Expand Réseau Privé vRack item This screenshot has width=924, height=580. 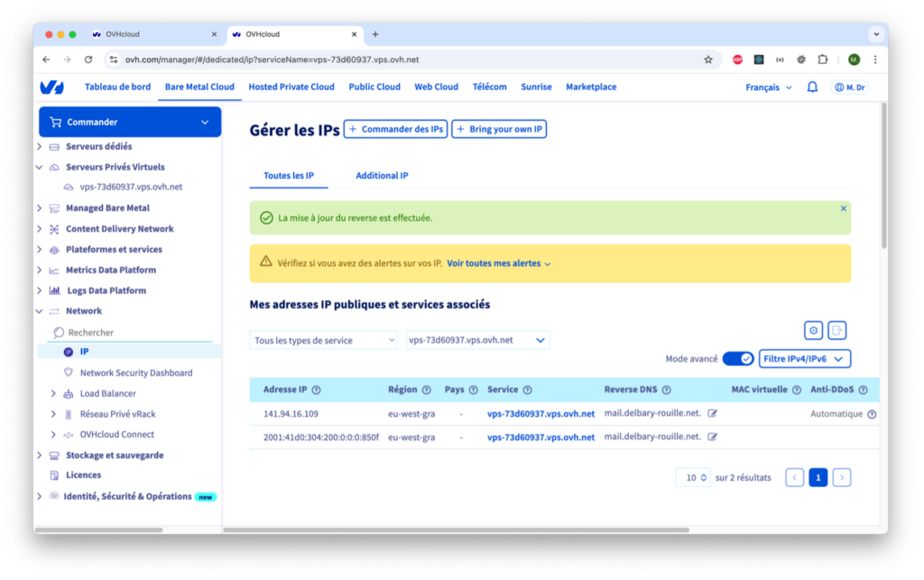click(x=53, y=414)
